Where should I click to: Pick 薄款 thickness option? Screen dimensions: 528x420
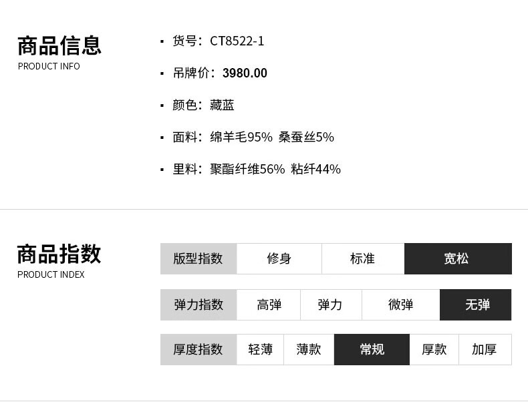point(309,349)
